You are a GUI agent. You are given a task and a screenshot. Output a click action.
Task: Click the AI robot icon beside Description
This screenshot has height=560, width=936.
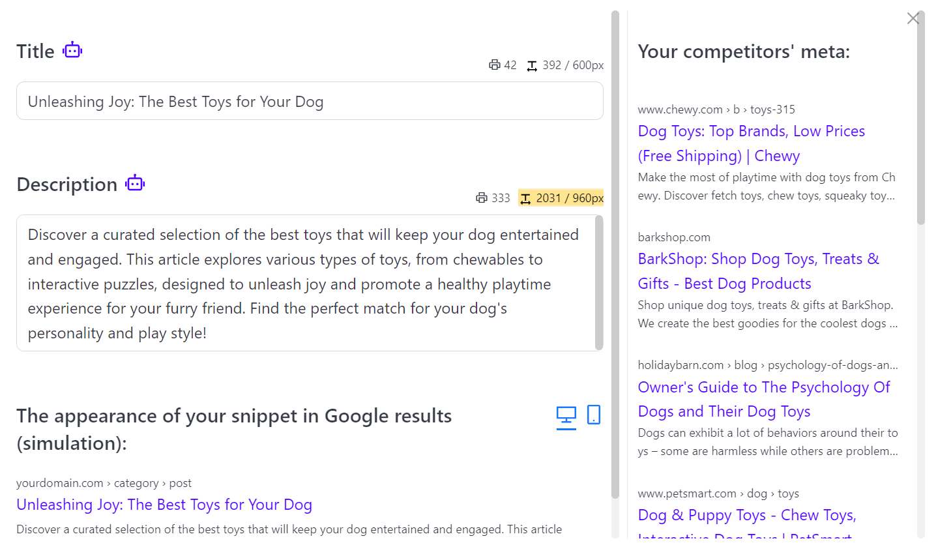tap(135, 183)
